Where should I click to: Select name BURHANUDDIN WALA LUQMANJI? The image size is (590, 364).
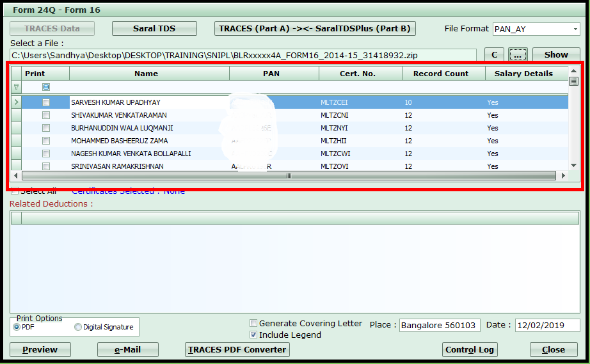coord(122,128)
